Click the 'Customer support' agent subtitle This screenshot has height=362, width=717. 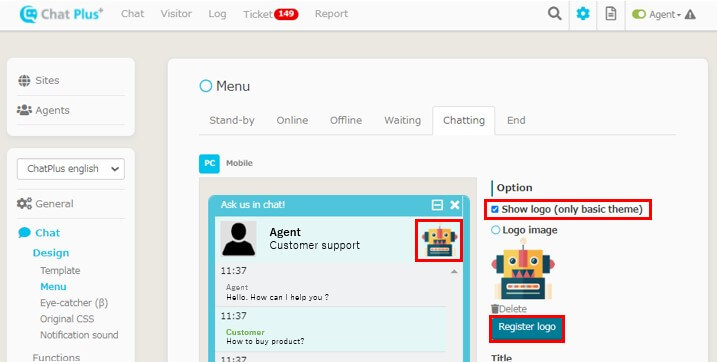[x=315, y=245]
